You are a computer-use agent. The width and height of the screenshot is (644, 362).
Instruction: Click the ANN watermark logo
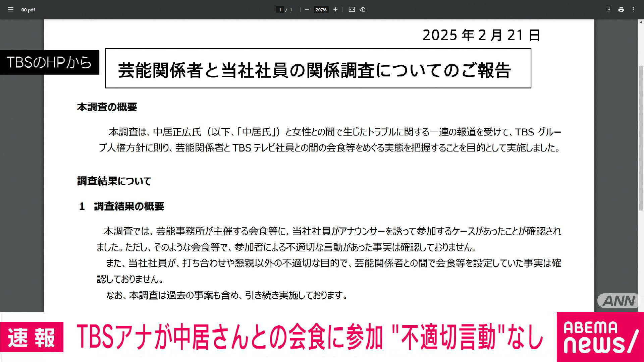tap(619, 301)
